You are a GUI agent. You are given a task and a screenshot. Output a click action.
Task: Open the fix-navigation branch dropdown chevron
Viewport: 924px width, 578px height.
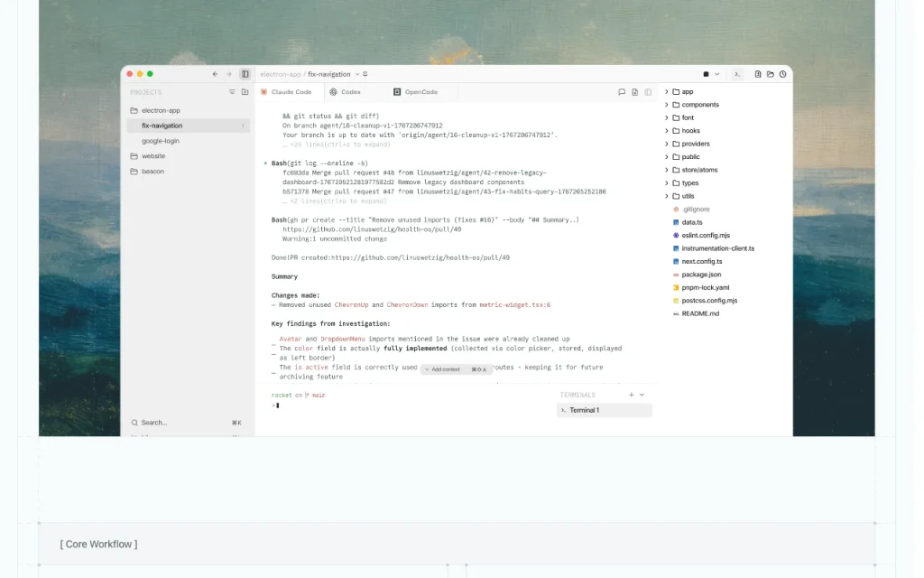tap(357, 74)
